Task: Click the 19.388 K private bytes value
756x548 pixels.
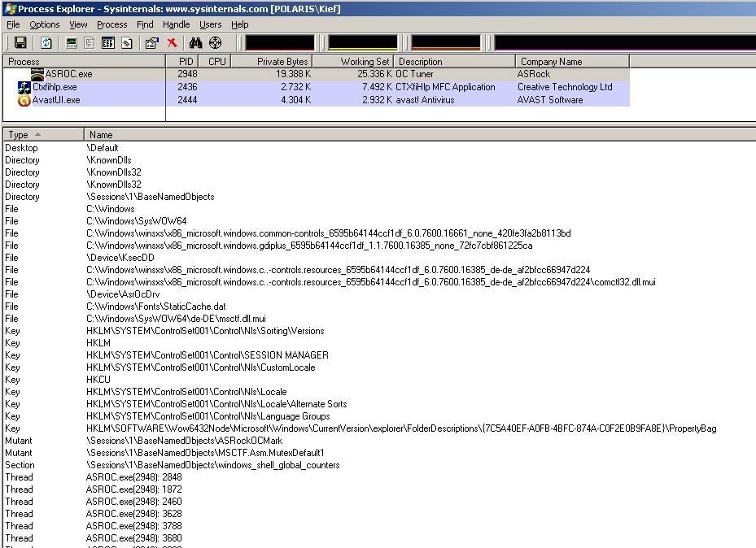Action: [x=293, y=74]
